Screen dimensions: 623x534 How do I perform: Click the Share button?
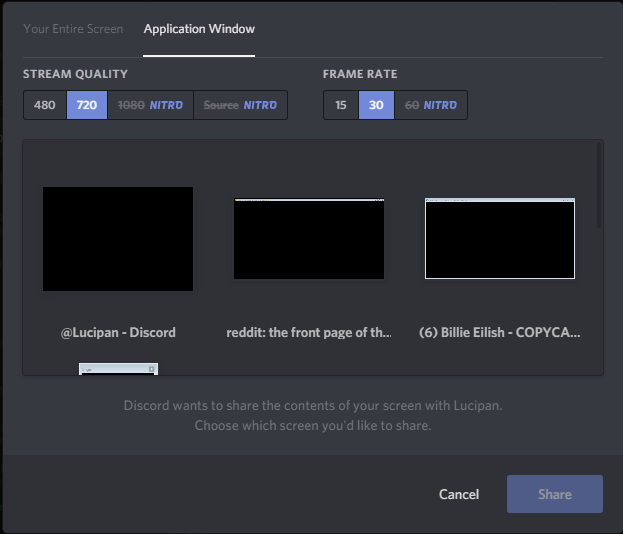(x=555, y=494)
